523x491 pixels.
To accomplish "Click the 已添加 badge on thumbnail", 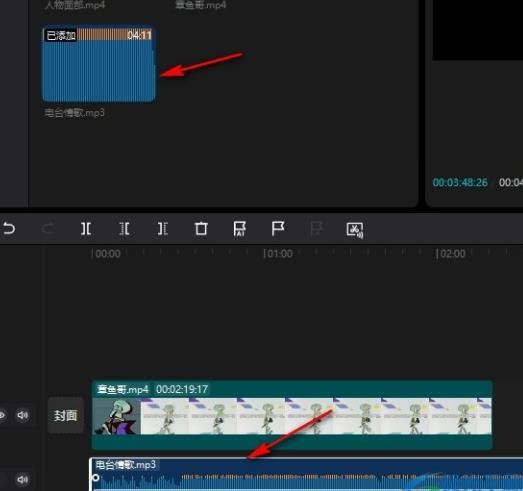I will [x=61, y=35].
